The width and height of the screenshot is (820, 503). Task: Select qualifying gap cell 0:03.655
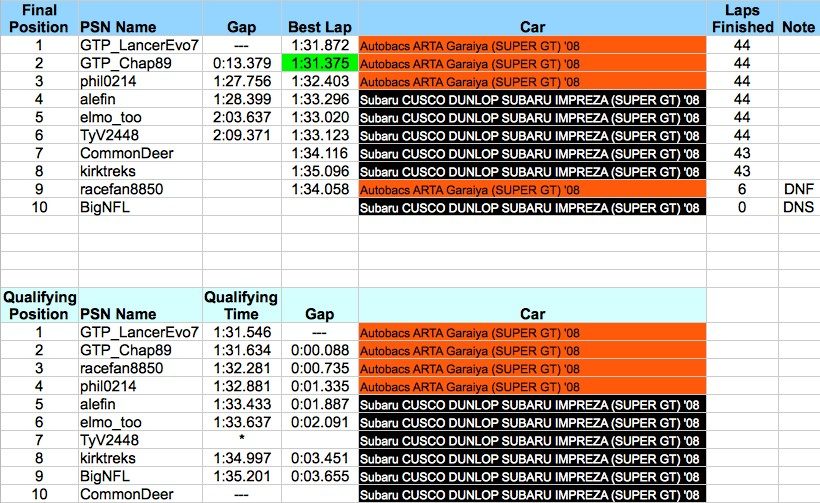pyautogui.click(x=320, y=476)
